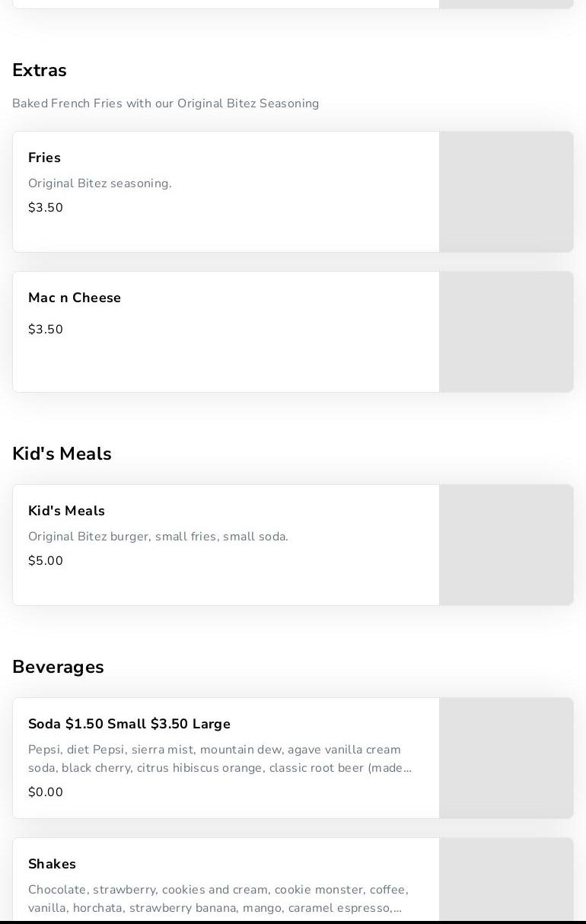Viewport: 586px width, 924px height.
Task: Click the Soda image placeholder
Action: [506, 758]
